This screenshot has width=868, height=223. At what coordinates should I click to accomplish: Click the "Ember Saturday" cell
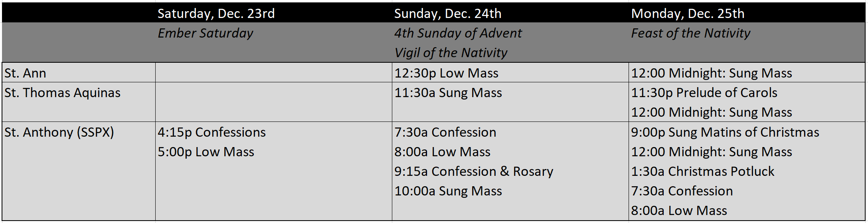(205, 33)
